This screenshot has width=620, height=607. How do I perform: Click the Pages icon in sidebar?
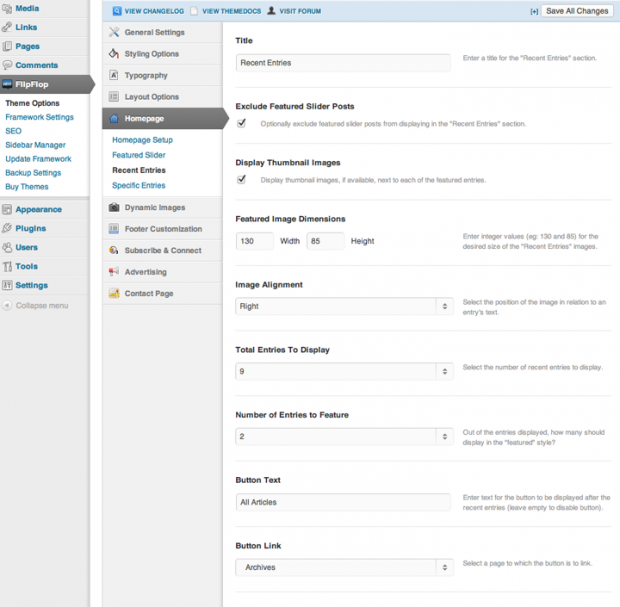7,46
